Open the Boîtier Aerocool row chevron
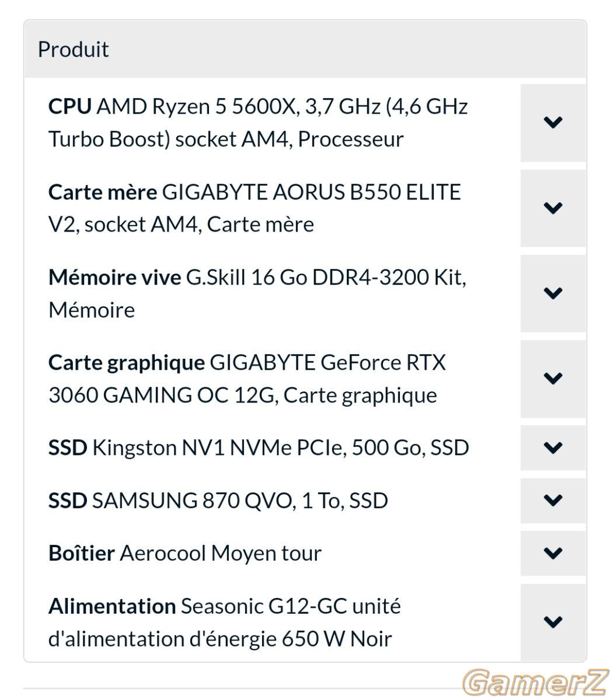The width and height of the screenshot is (610, 700). click(553, 552)
